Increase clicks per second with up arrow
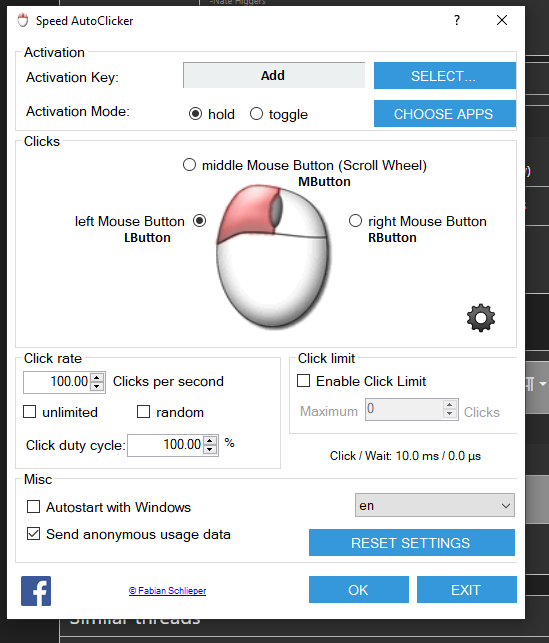The image size is (549, 643). [x=97, y=378]
